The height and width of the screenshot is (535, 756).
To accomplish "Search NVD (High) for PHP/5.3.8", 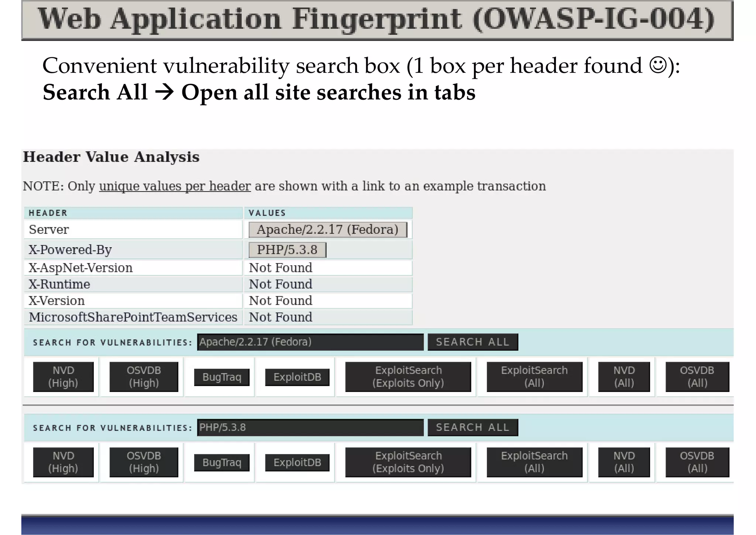I will [63, 462].
